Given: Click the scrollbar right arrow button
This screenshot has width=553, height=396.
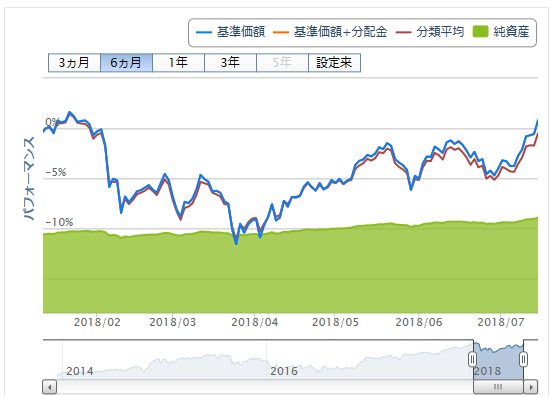Looking at the screenshot, I should 531,387.
